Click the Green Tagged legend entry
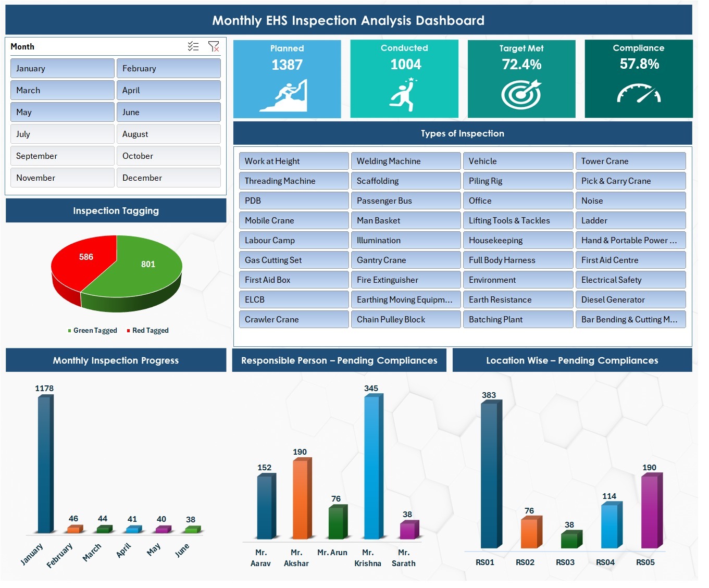The width and height of the screenshot is (709, 588). click(x=92, y=330)
